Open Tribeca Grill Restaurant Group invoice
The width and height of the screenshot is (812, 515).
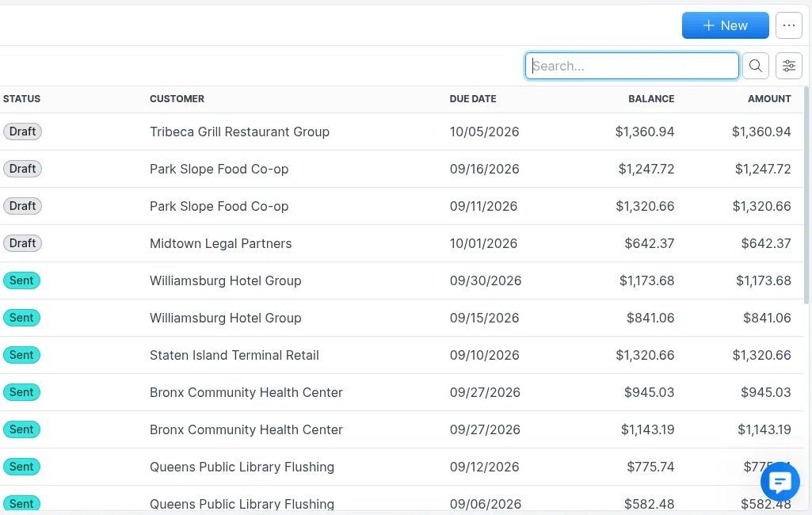click(239, 132)
